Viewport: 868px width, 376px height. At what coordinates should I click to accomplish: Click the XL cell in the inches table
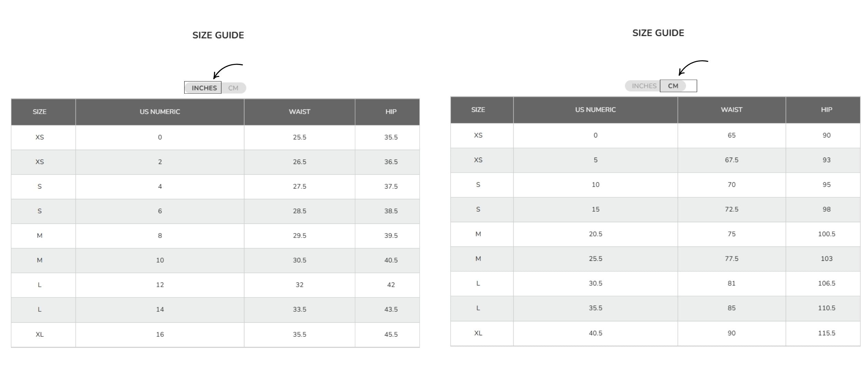tap(40, 334)
